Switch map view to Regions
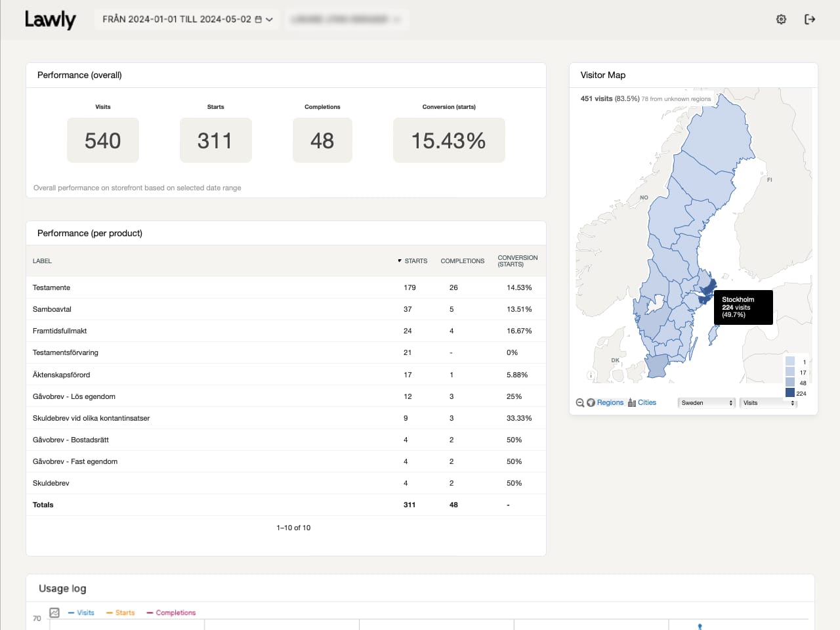840x630 pixels. [610, 403]
